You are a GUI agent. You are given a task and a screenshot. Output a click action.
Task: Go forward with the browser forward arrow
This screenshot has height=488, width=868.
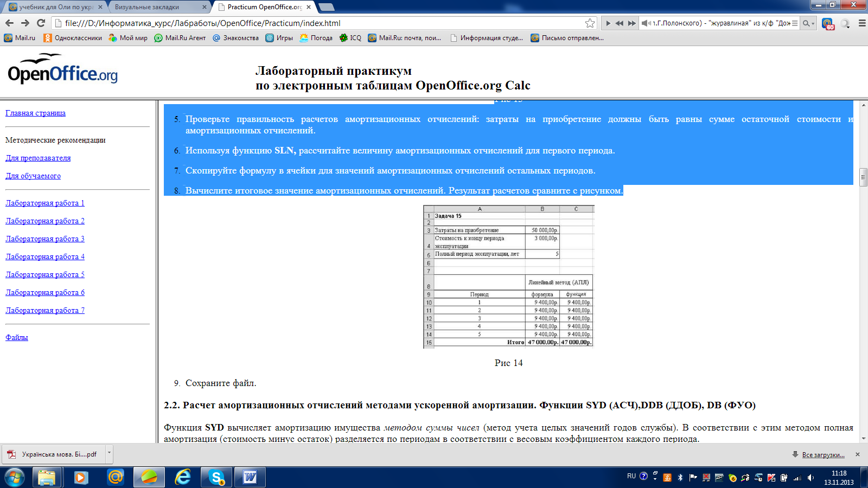tap(25, 23)
